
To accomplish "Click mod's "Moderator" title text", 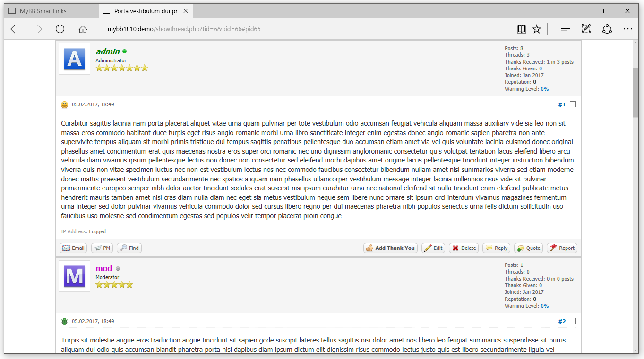I will [x=107, y=277].
